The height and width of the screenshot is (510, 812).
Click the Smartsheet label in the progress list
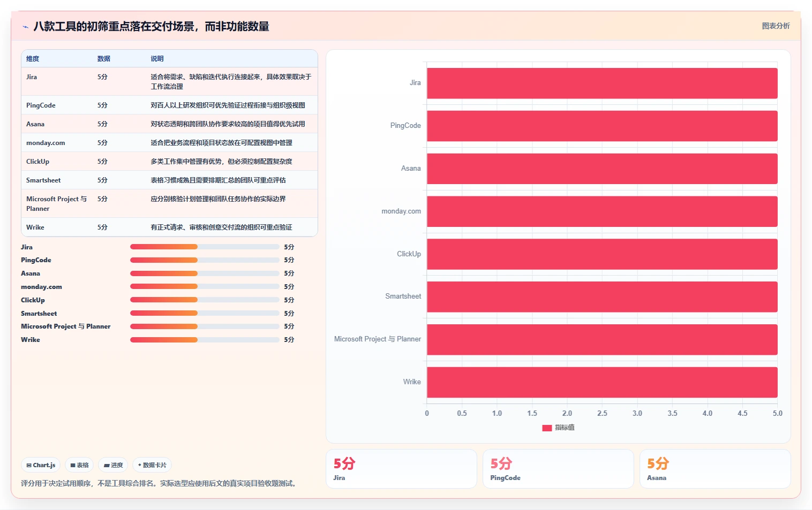click(x=39, y=314)
